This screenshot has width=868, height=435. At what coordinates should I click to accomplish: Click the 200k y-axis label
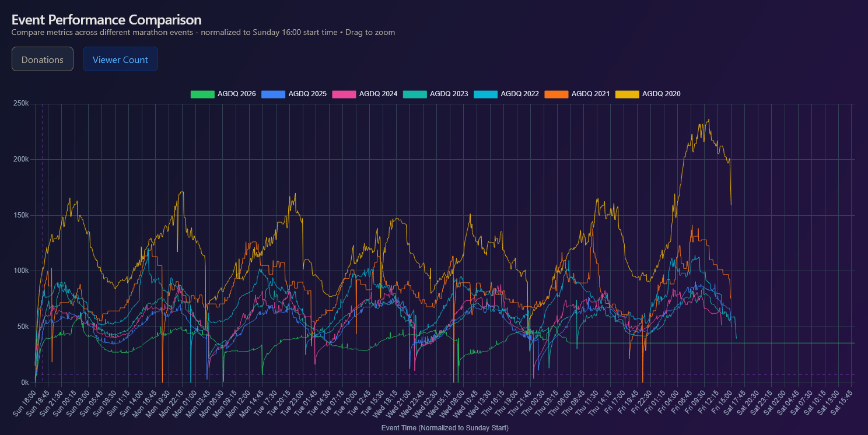(21, 159)
